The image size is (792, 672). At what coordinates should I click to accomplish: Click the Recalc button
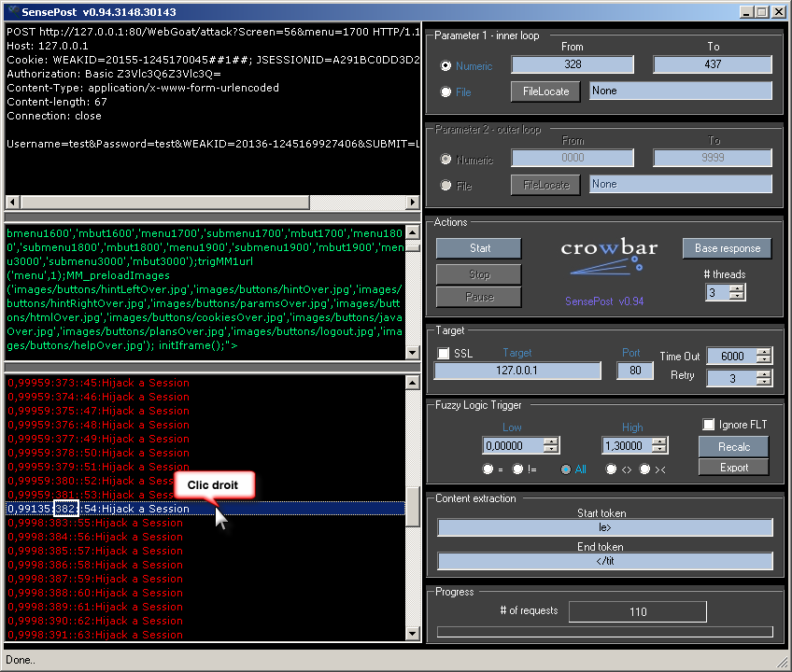(x=733, y=447)
